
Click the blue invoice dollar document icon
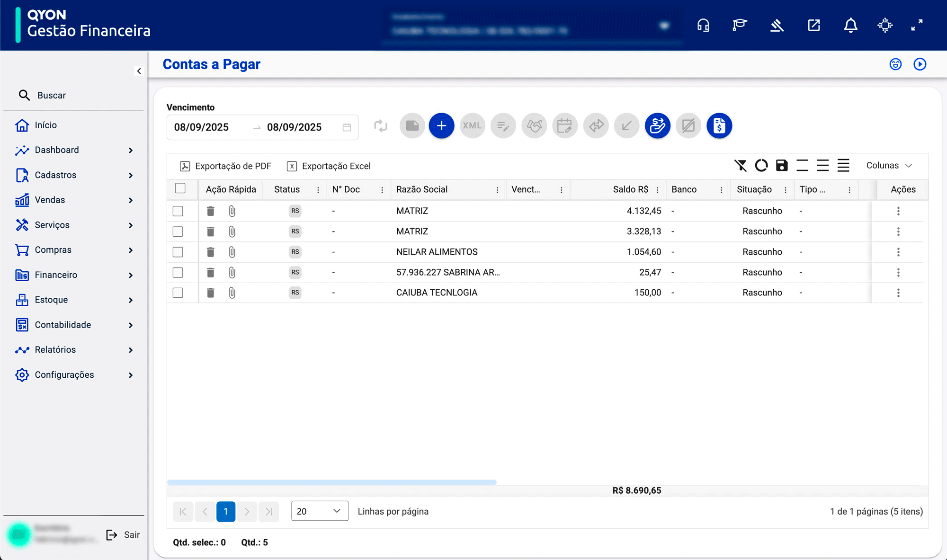coord(719,126)
